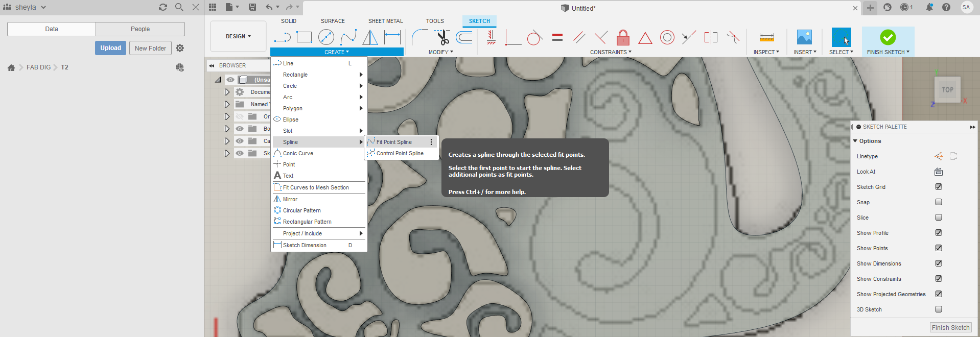Select the Offset tool icon
This screenshot has height=337, width=980.
point(464,37)
